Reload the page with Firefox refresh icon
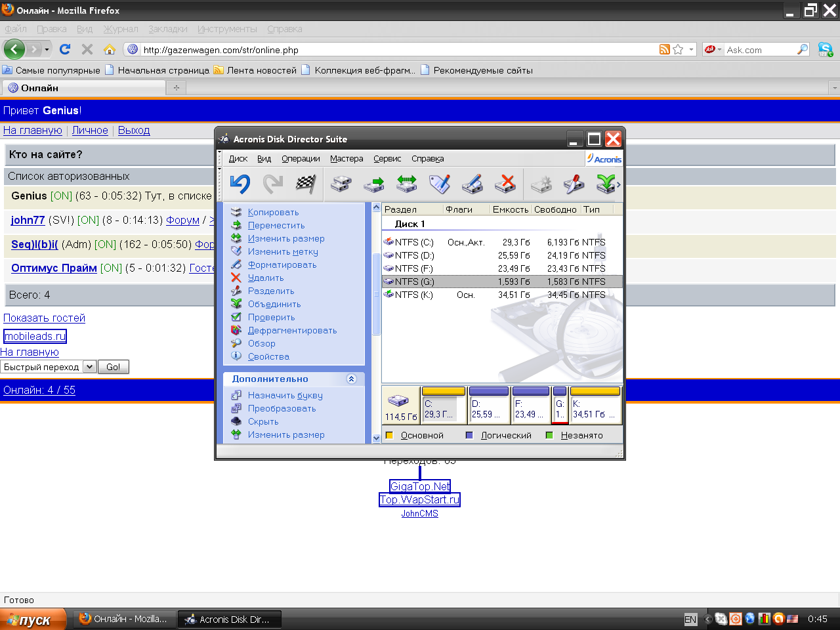 (x=65, y=49)
